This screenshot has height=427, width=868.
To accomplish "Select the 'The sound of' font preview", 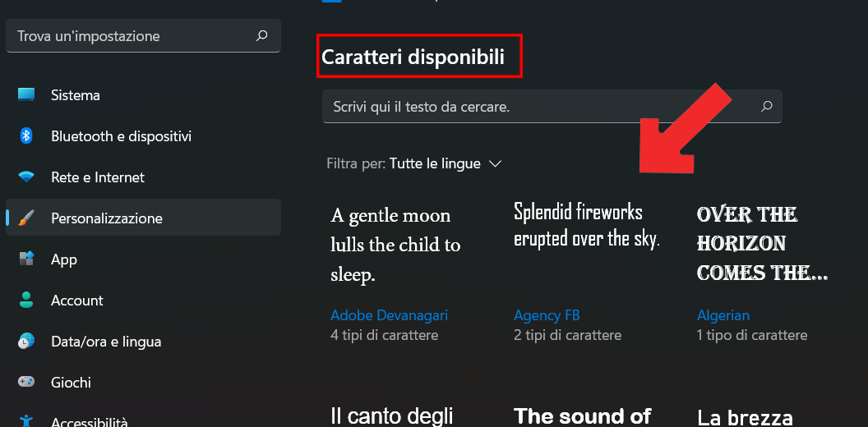I will pos(582,416).
